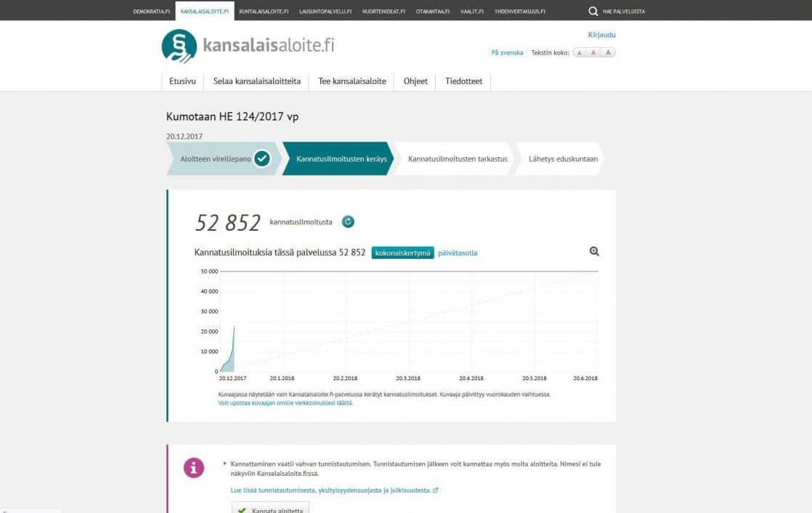Switch chart to päivätasolla view

coord(458,253)
